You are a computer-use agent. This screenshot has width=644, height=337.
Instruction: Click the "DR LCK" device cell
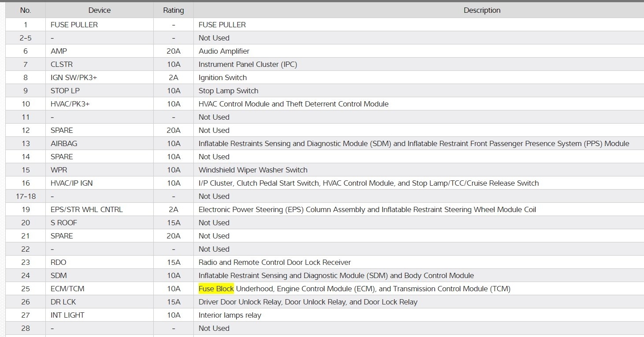click(63, 302)
